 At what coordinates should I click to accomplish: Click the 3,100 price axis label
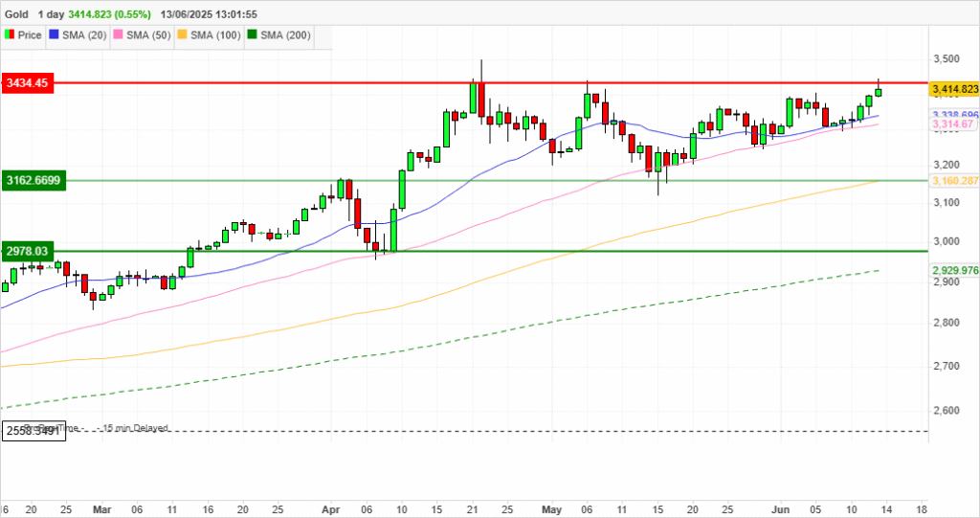coord(947,203)
